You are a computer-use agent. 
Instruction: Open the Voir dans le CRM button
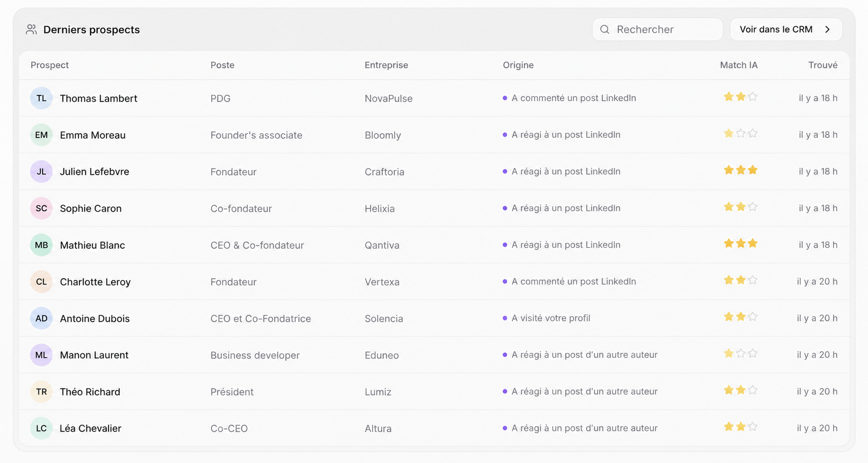click(786, 29)
